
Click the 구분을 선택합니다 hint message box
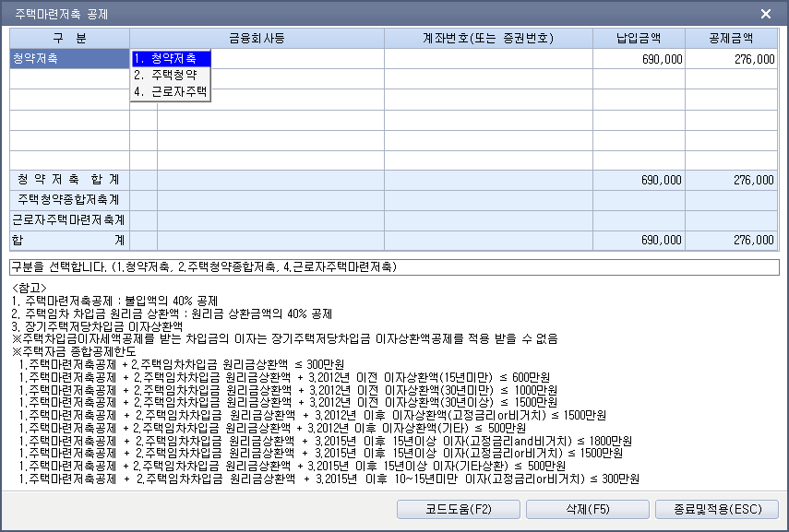tap(394, 267)
